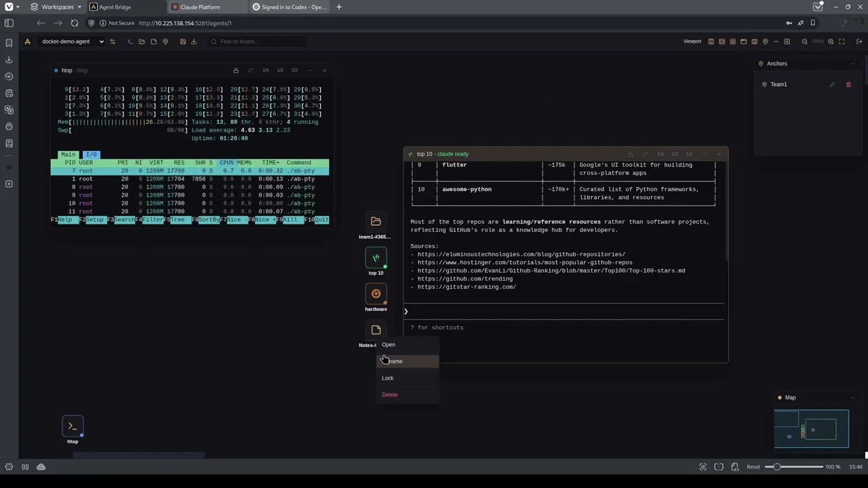Open the terminal icon in board toolbar
This screenshot has height=488, width=868.
[x=130, y=41]
